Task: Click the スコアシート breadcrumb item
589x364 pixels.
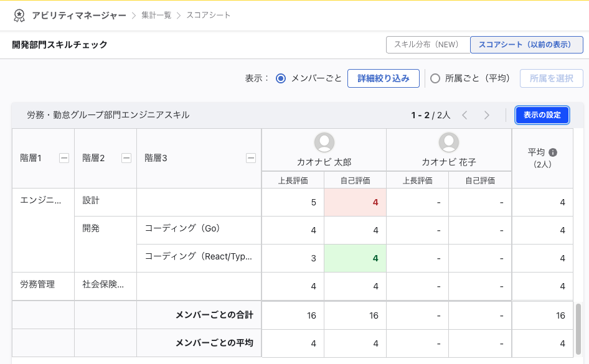Action: point(209,16)
